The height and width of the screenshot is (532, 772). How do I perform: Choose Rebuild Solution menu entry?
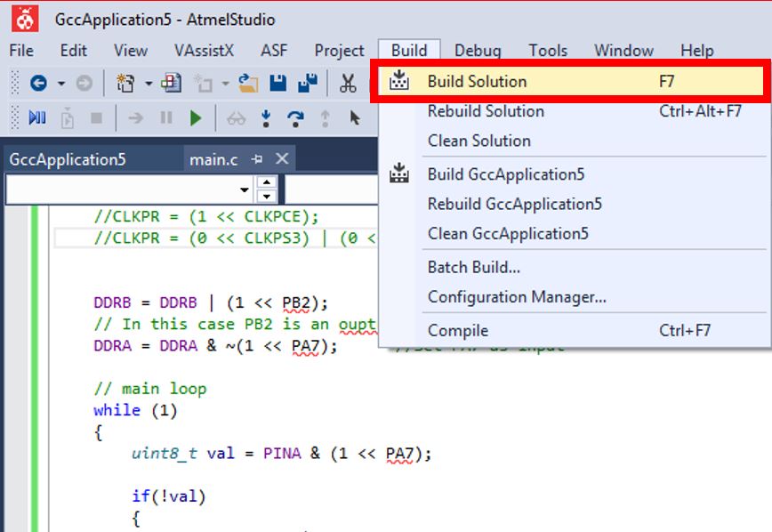pos(574,111)
